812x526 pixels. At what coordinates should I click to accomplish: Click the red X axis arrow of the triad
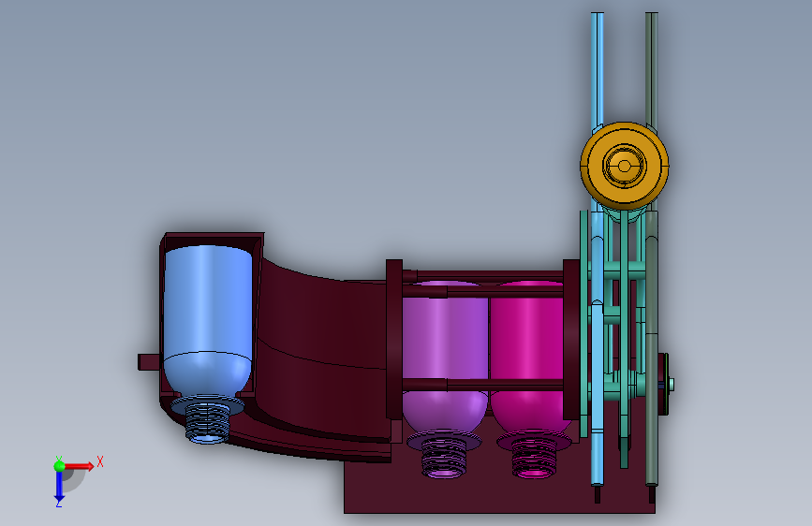[81, 466]
